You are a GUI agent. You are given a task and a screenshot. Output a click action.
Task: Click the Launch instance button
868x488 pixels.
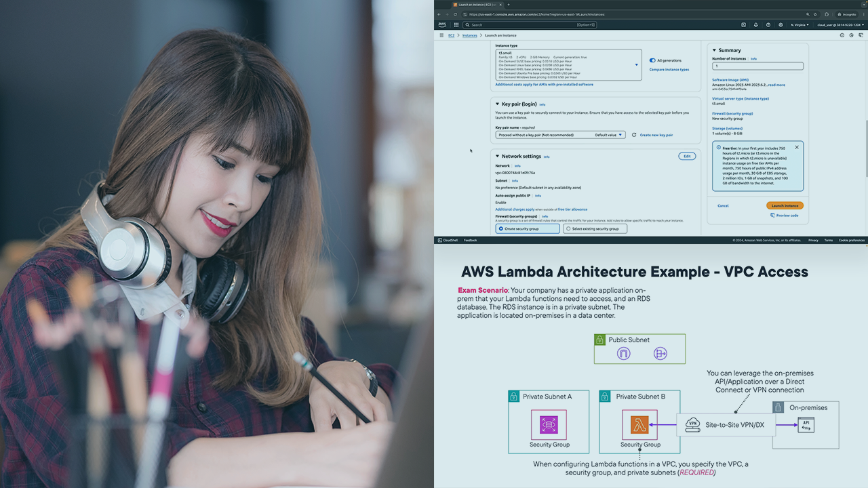(785, 205)
